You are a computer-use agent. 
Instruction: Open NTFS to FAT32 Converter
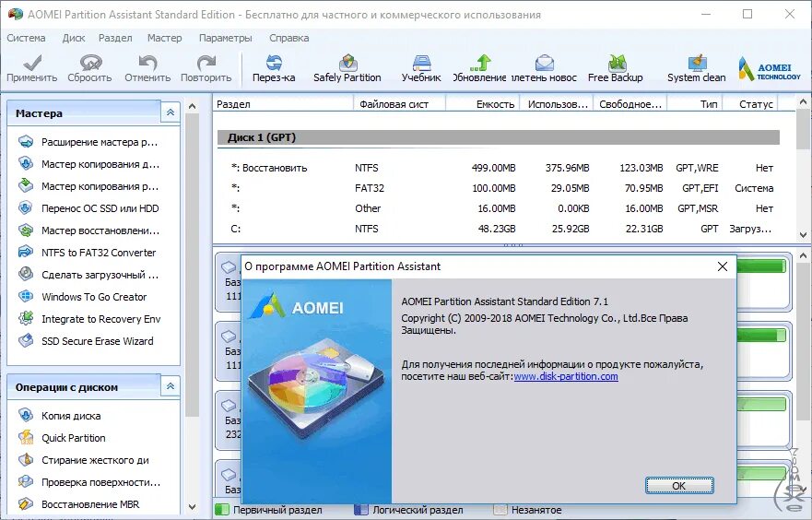87,253
